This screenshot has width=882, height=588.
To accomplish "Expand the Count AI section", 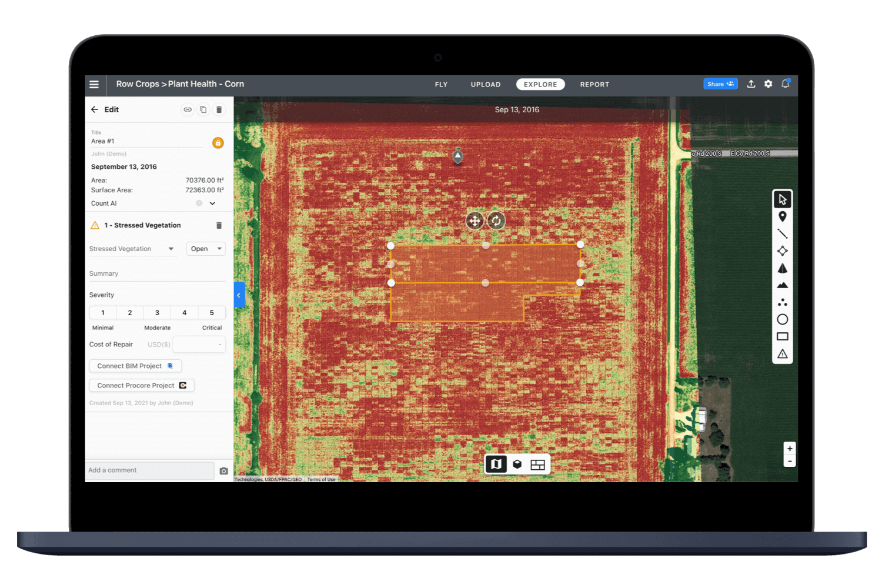I will (x=212, y=203).
